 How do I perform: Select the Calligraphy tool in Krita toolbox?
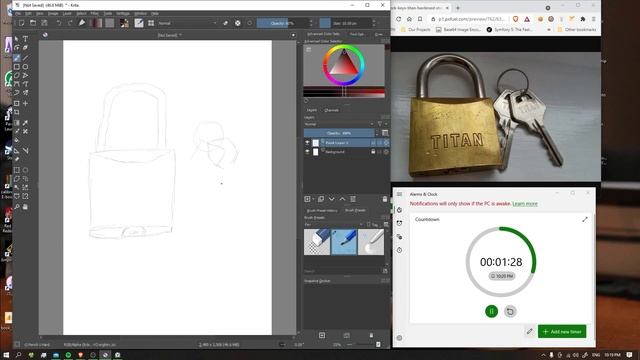(x=25, y=48)
